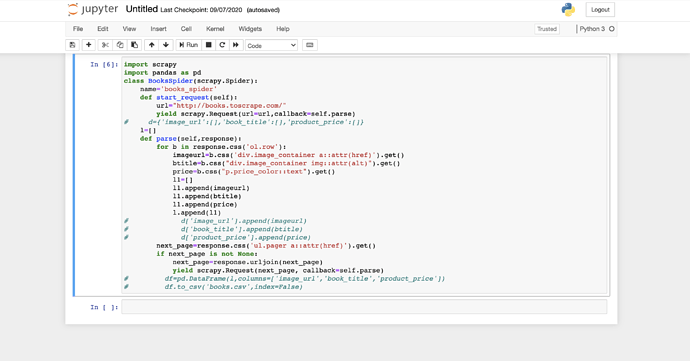Viewport: 690px width, 361px height.
Task: Click the 'for b in response.css' line
Action: (221, 147)
